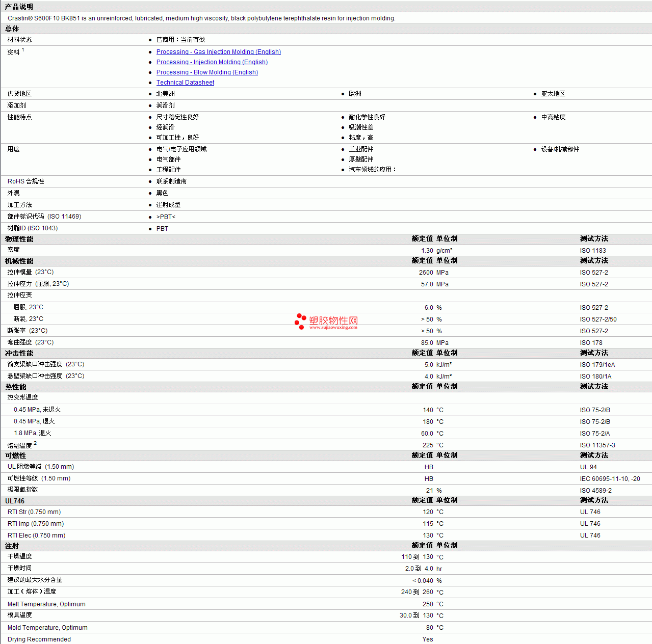Click the 弯曲强度 (23°C) row label
Viewport: 652px width, 644px height.
pos(31,342)
